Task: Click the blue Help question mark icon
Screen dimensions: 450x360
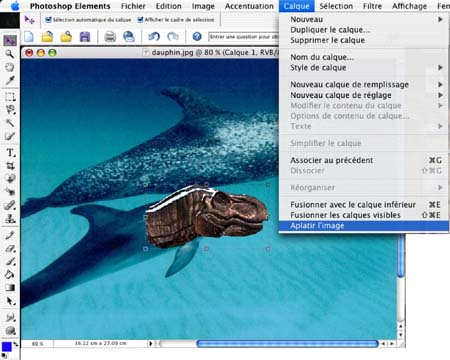Action: [x=197, y=36]
